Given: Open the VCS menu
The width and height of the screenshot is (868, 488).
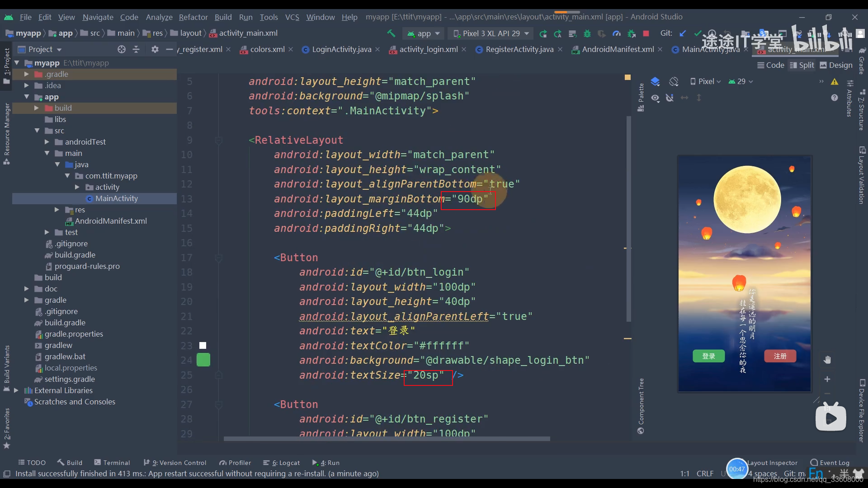Looking at the screenshot, I should coord(292,17).
